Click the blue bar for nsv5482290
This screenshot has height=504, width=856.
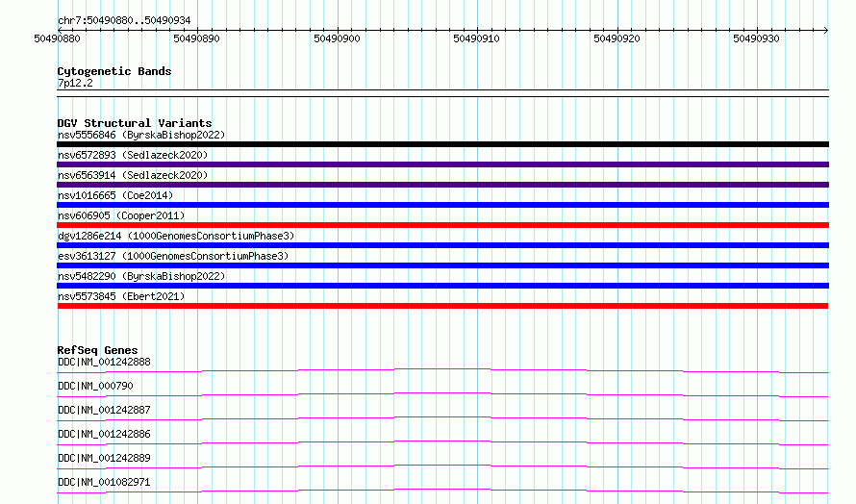coord(442,286)
